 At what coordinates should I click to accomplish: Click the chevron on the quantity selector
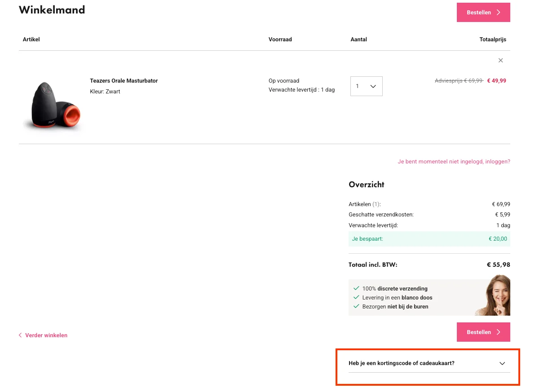click(x=373, y=86)
